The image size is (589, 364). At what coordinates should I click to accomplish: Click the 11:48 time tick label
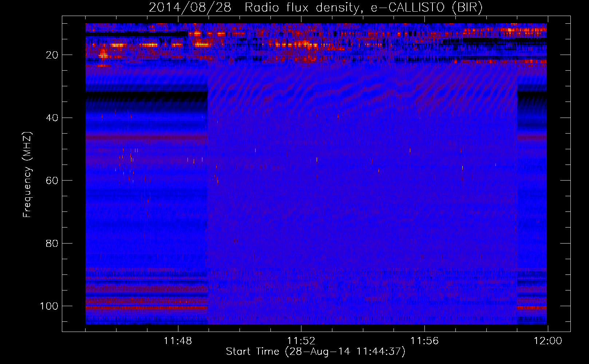point(178,341)
